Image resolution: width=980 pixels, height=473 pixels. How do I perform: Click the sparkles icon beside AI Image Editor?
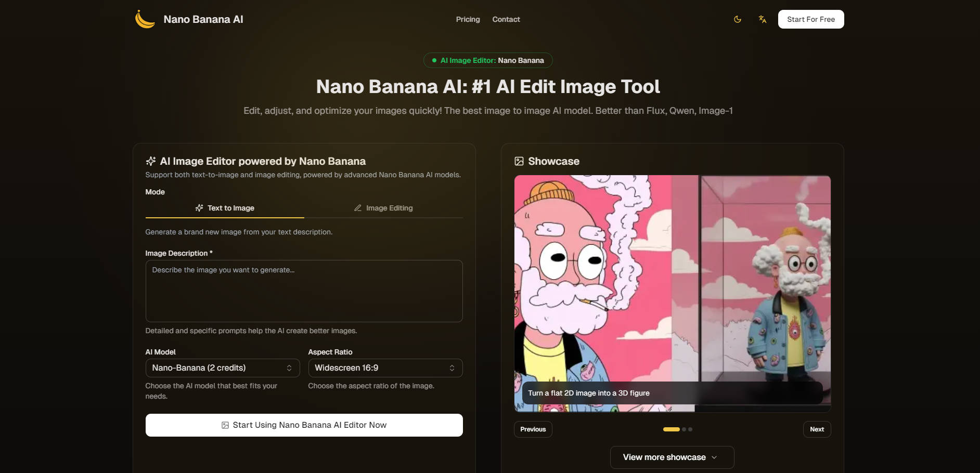(x=150, y=161)
